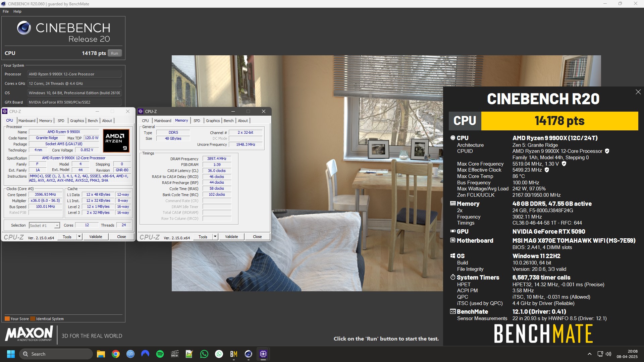This screenshot has width=644, height=362.
Task: Click the rendered room image
Action: click(307, 173)
